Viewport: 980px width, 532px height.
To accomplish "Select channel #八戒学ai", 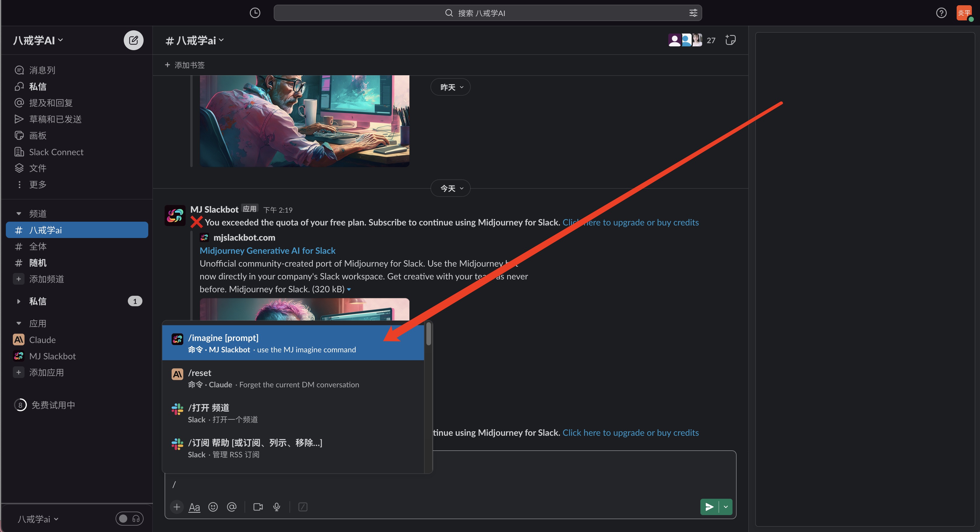I will coord(77,230).
